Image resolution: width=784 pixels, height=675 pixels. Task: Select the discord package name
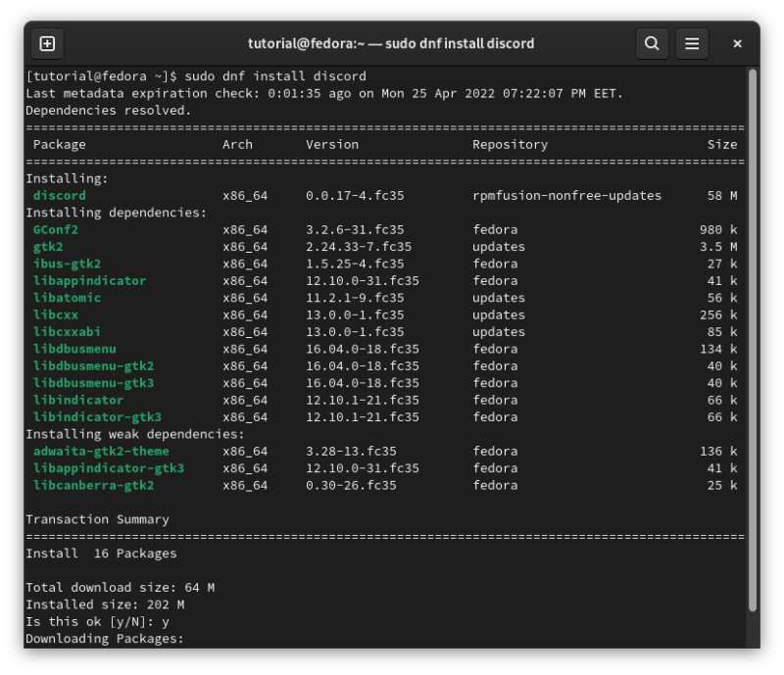pos(58,195)
